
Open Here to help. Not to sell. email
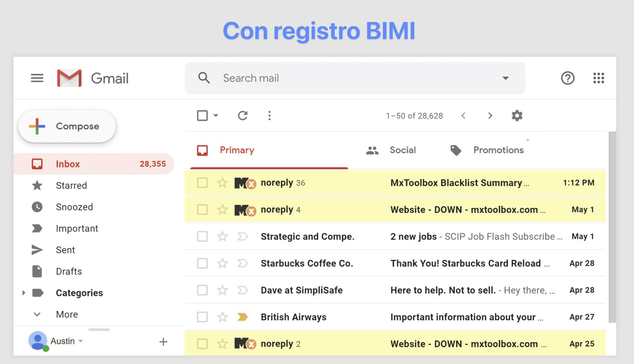click(395, 290)
